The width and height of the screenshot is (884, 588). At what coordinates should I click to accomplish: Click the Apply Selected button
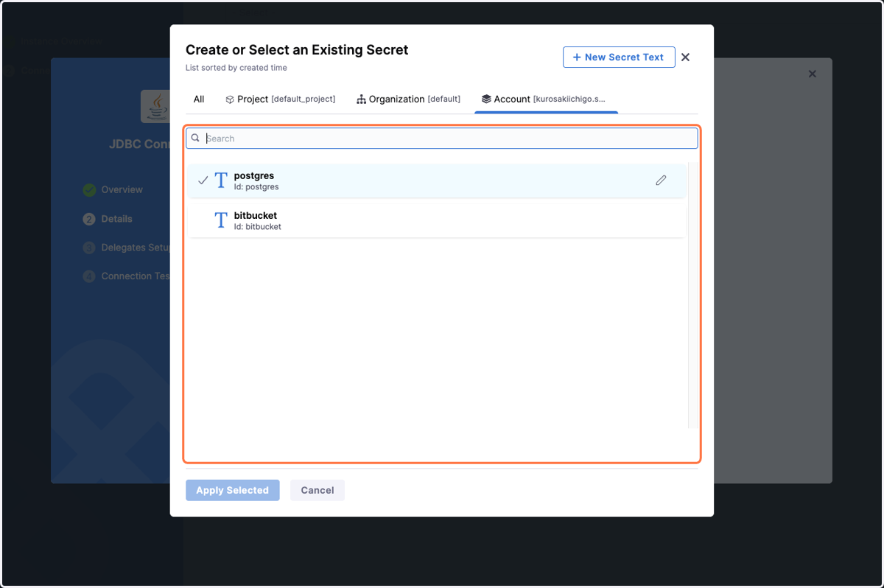click(x=233, y=490)
